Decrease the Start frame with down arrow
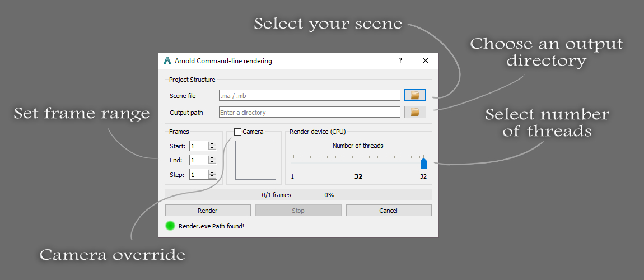 click(212, 148)
